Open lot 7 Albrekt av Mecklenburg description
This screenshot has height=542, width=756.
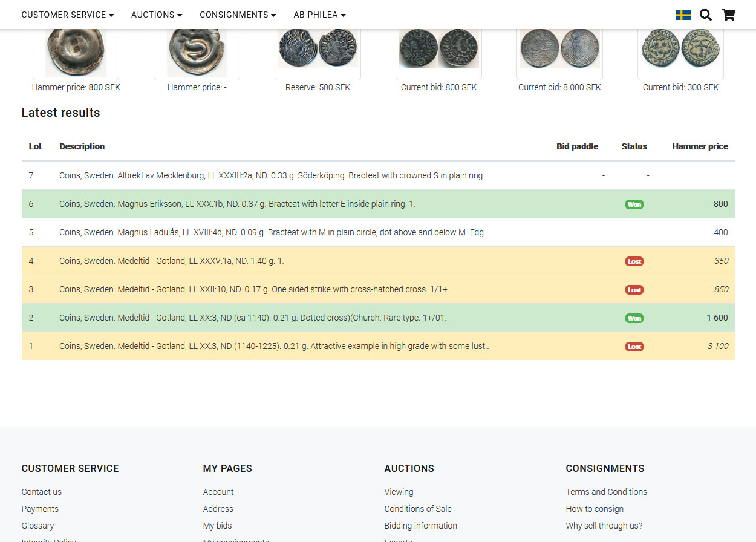coord(273,175)
